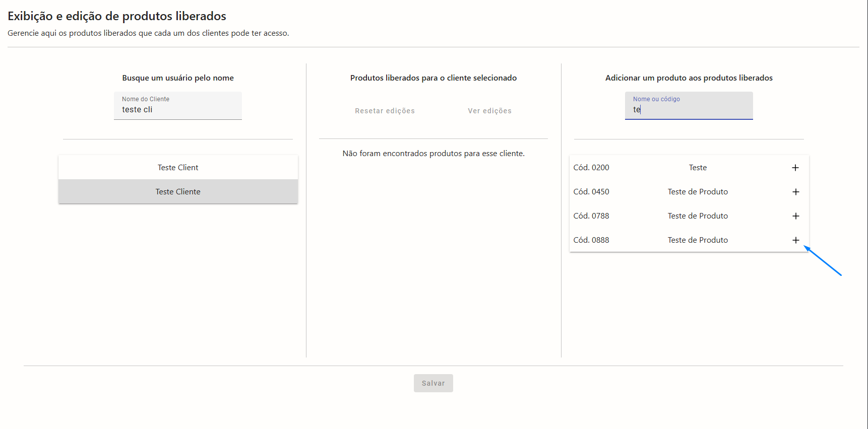The width and height of the screenshot is (868, 429).
Task: Click the 'Não foram encontrados produtos' message
Action: 433,154
